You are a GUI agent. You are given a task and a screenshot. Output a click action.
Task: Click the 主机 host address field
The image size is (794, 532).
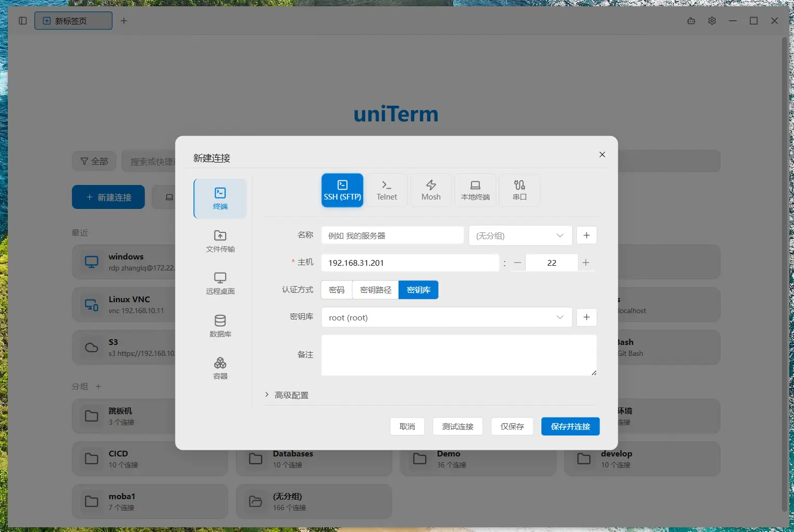411,263
